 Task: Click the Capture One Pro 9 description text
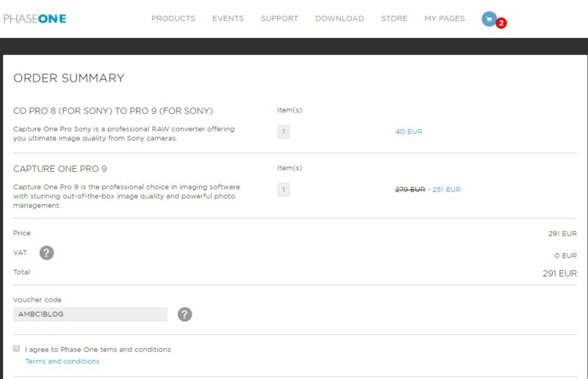coord(126,196)
